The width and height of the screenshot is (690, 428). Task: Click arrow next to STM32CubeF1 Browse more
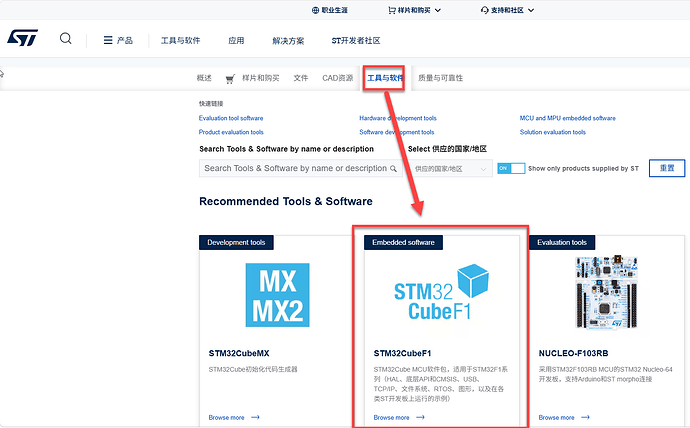(x=421, y=417)
